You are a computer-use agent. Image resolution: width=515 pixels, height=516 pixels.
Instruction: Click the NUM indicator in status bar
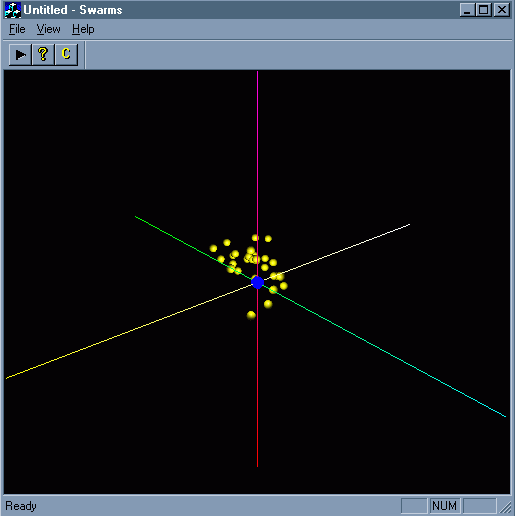point(445,506)
